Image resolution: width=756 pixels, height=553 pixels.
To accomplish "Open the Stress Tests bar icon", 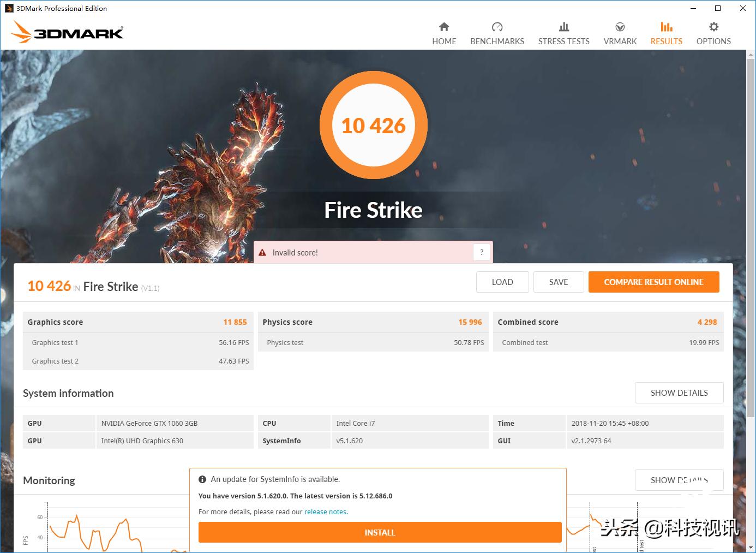I will pos(564,27).
